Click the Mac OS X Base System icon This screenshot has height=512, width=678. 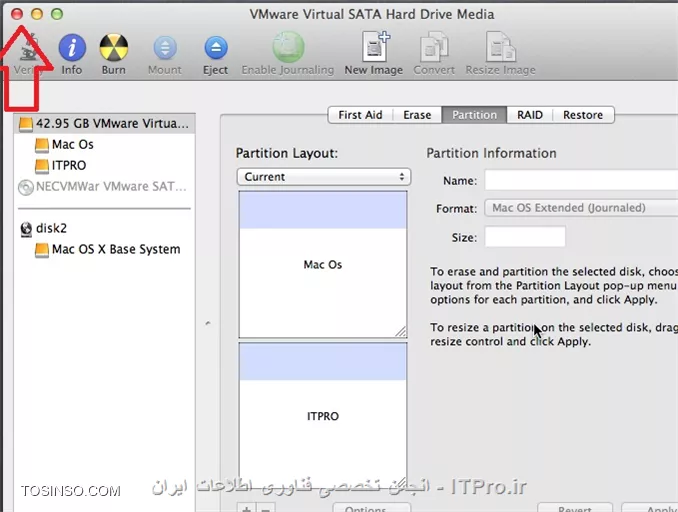pos(42,250)
